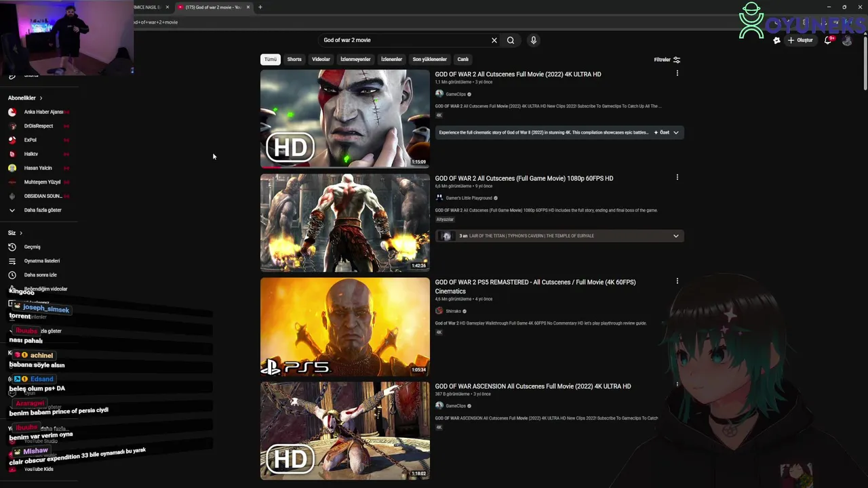The width and height of the screenshot is (868, 488).
Task: Expand the Özet summary of first video
Action: point(666,133)
